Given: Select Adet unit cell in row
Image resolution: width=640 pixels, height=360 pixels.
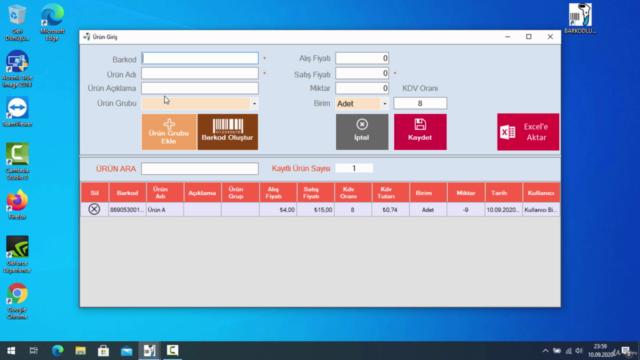Looking at the screenshot, I should pos(428,210).
